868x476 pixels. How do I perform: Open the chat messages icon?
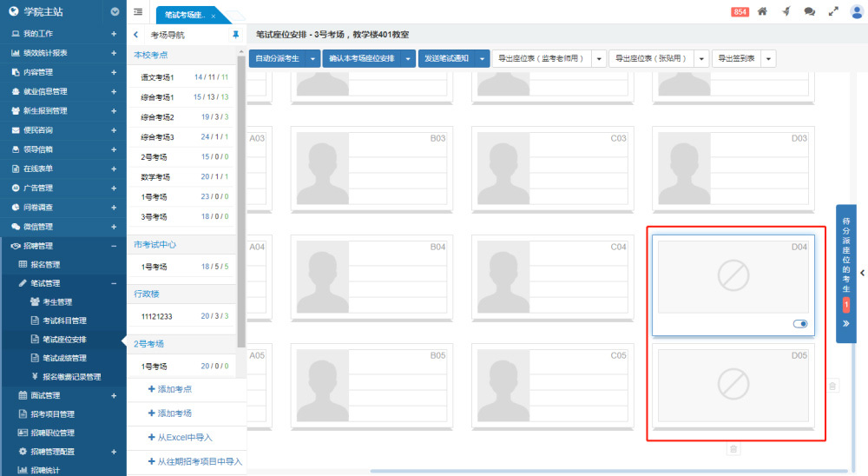tap(809, 11)
